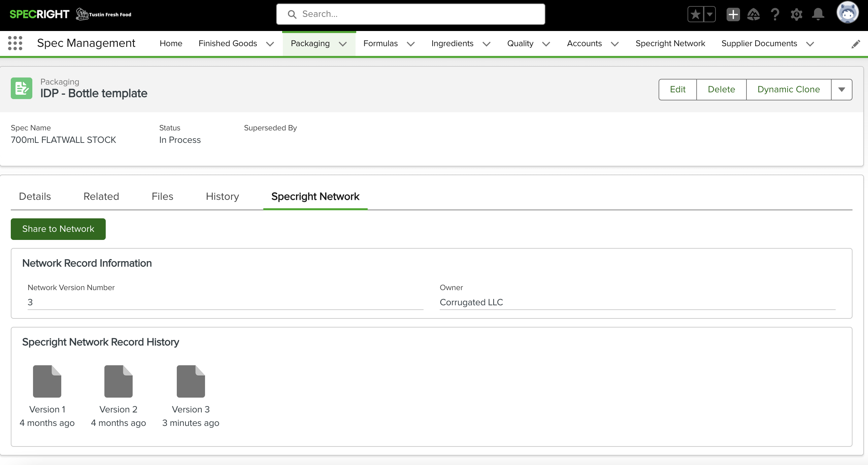The width and height of the screenshot is (868, 465).
Task: Expand the Supplier Documents chevron menu
Action: [x=810, y=44]
